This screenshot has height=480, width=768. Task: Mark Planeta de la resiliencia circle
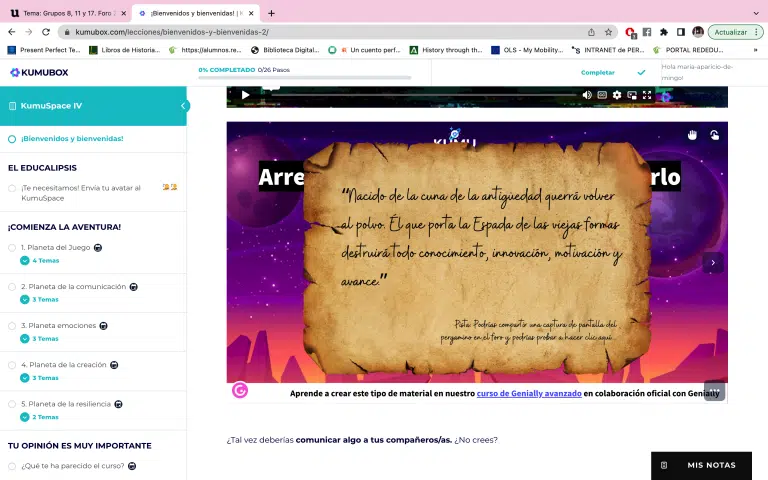pos(12,404)
